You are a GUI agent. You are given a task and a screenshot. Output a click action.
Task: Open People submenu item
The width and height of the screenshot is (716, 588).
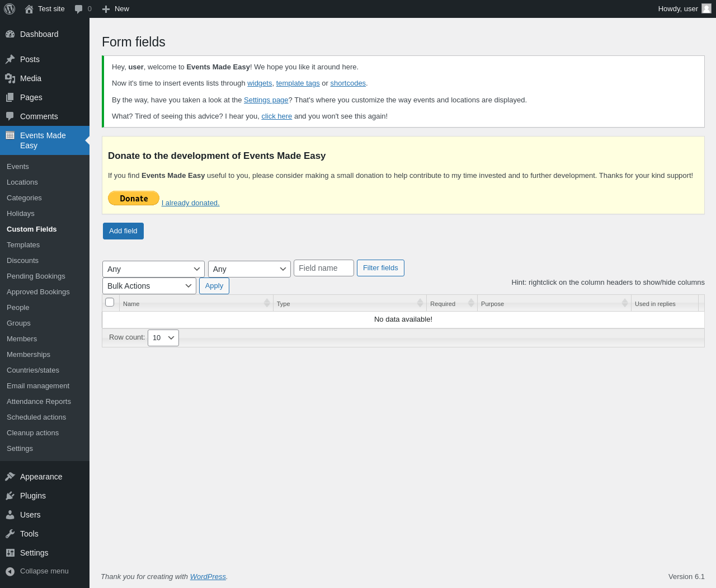18,308
